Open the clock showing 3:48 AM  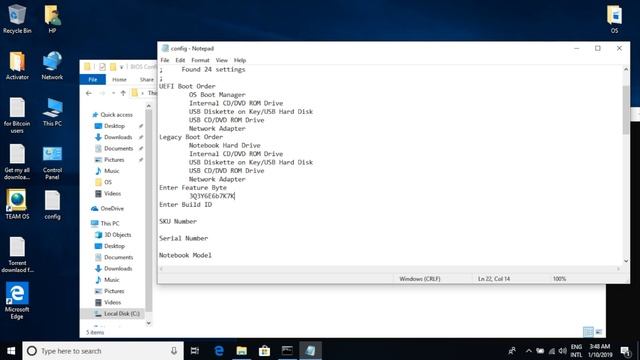coord(600,351)
